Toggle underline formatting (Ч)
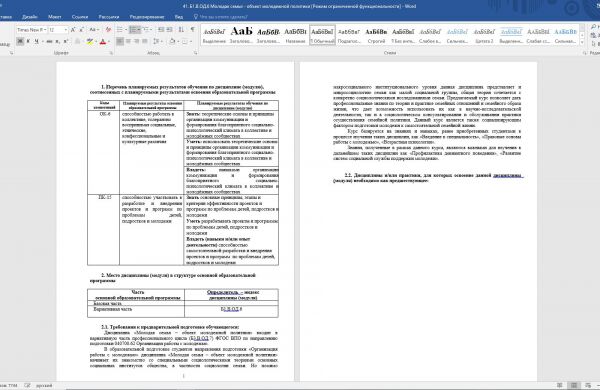Screen dimensions: 600x390 pyautogui.click(x=36, y=41)
